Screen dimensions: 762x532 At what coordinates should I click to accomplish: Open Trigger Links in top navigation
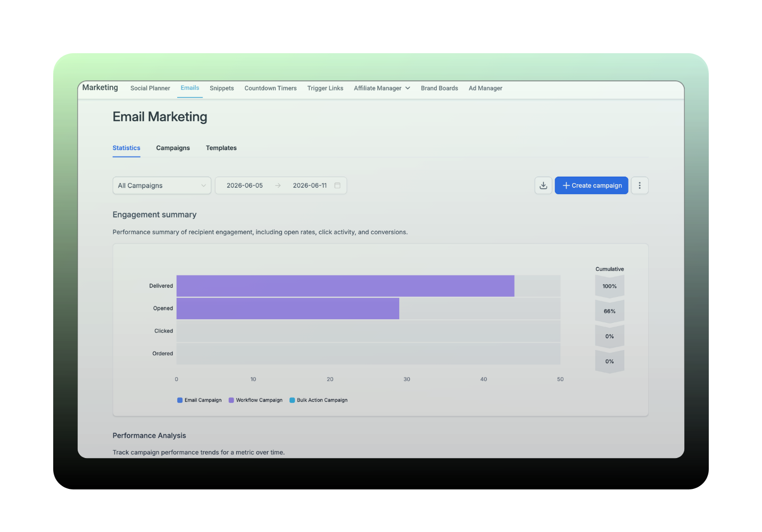(325, 88)
